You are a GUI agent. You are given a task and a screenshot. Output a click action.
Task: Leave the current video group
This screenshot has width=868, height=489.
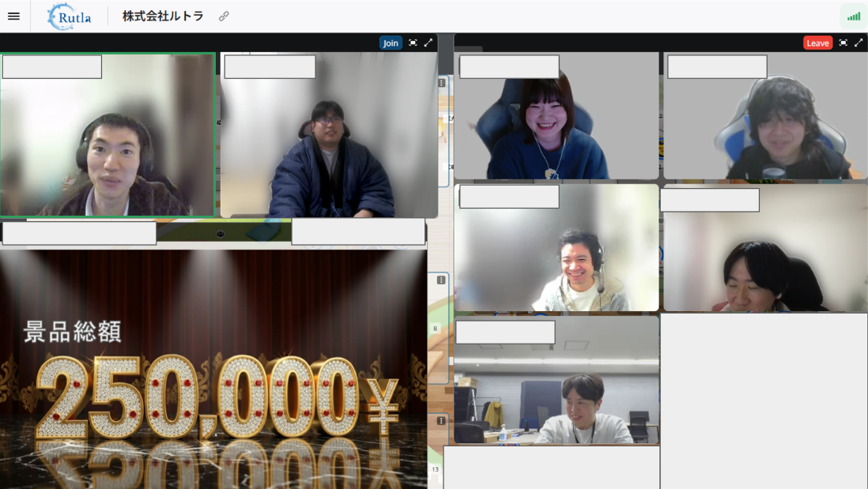point(817,43)
